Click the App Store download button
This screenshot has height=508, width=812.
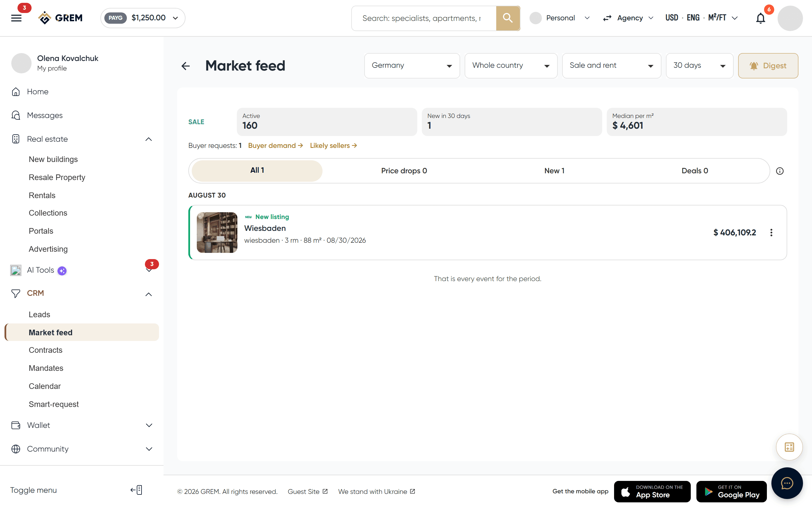(x=652, y=491)
